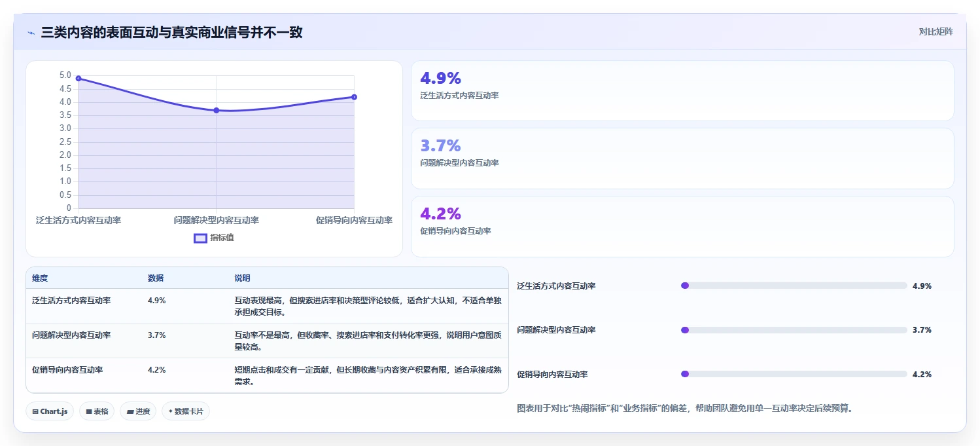Click the icon inside the 表格 chip
Screen dimensions: 980x446
tap(89, 412)
